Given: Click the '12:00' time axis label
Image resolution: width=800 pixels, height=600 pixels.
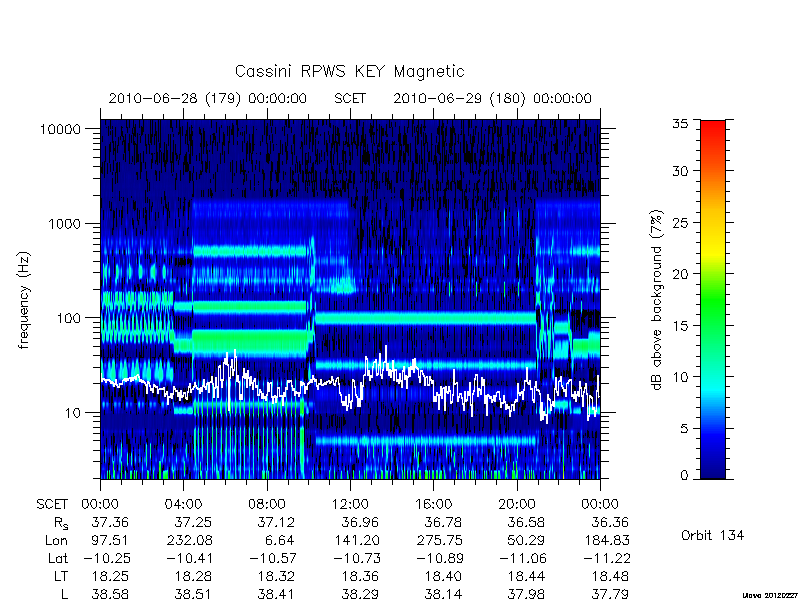Looking at the screenshot, I should point(350,505).
